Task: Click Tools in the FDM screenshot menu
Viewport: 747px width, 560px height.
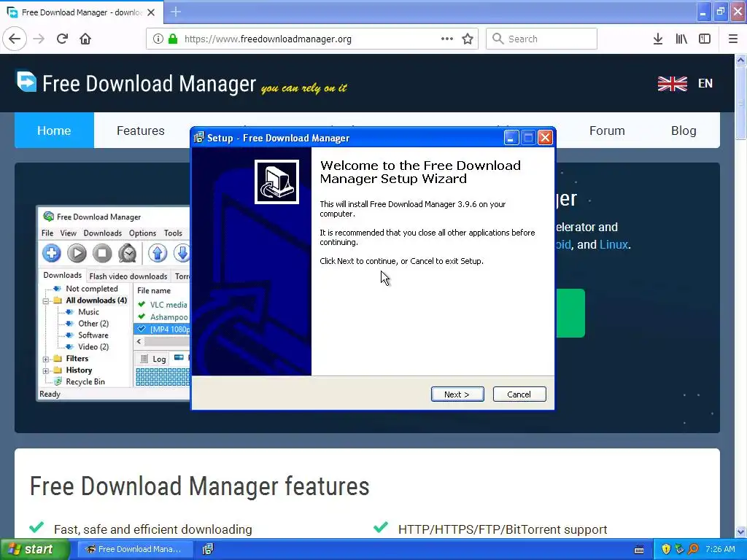Action: (x=173, y=233)
